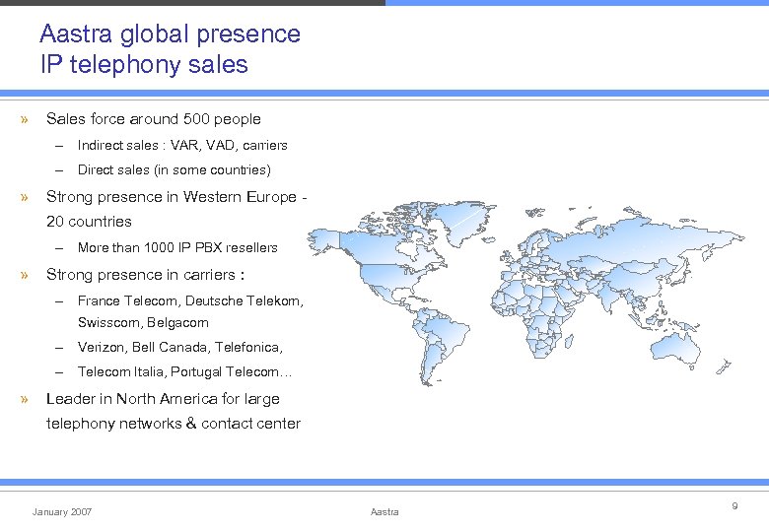Click bullet marker beside 'Leader in North America'
The height and width of the screenshot is (532, 769).
pyautogui.click(x=25, y=400)
